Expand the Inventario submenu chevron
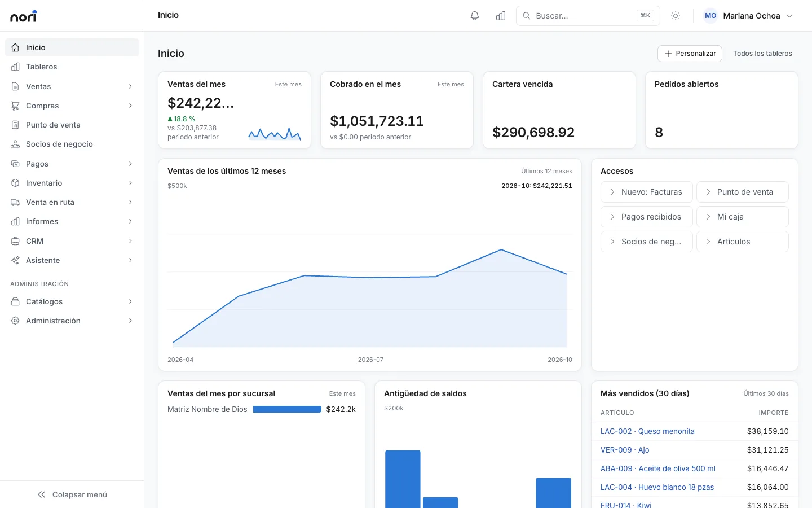The height and width of the screenshot is (508, 812). coord(130,183)
